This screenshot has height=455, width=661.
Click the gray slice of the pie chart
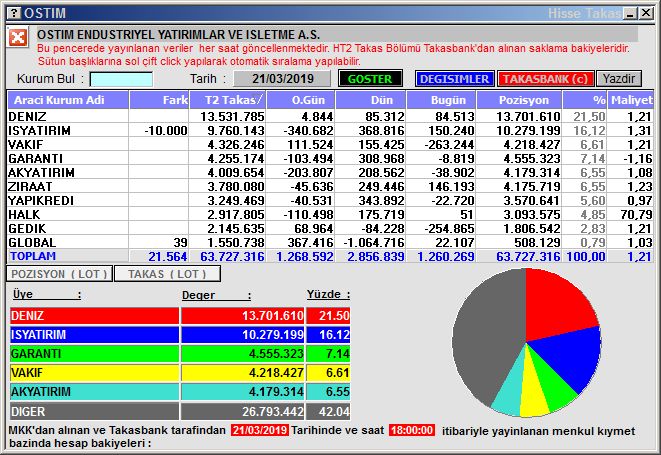[487, 333]
